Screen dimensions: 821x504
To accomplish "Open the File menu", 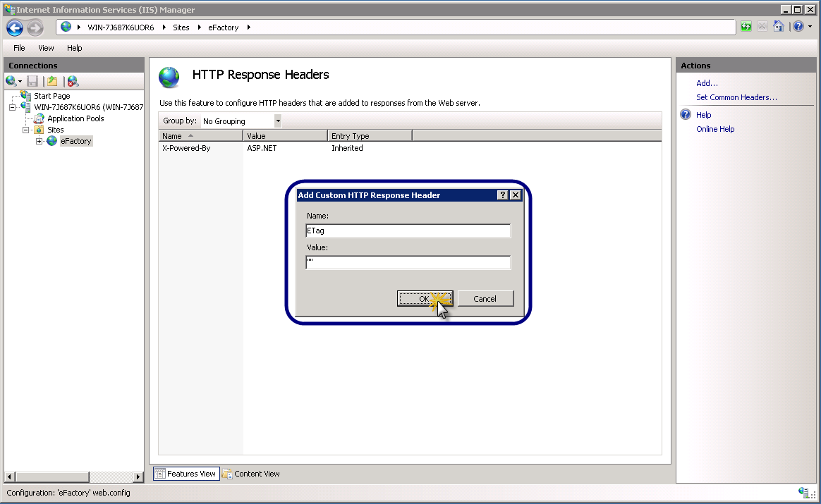I will (19, 48).
